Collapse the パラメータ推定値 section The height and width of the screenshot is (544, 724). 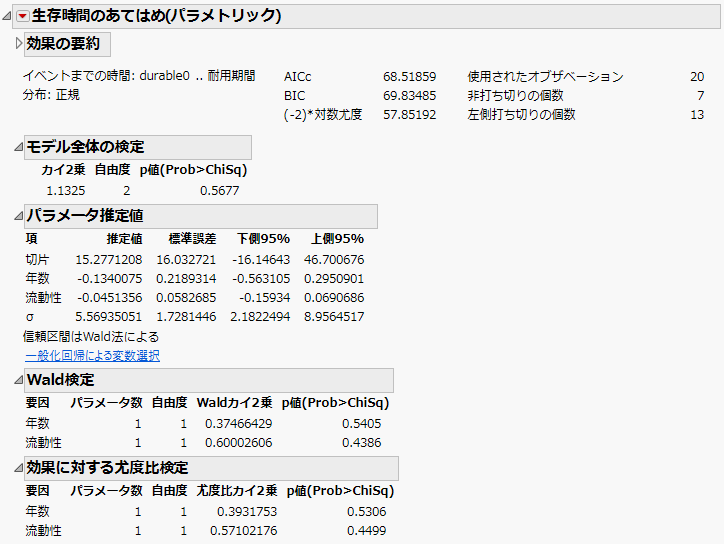[x=18, y=216]
